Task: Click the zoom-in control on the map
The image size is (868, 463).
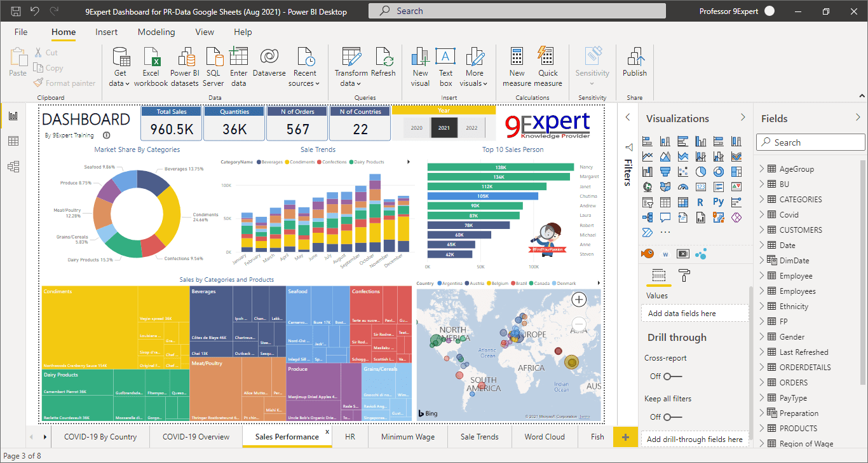Action: coord(579,299)
